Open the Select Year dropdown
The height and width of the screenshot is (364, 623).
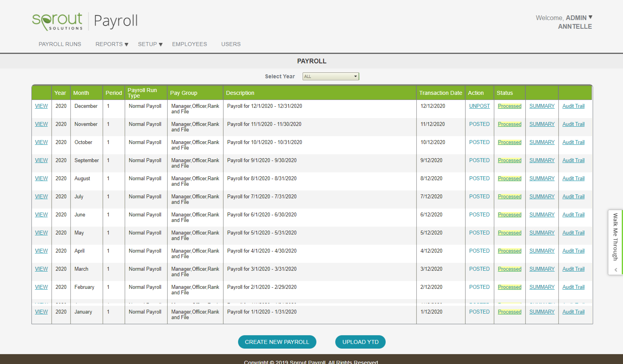click(331, 76)
